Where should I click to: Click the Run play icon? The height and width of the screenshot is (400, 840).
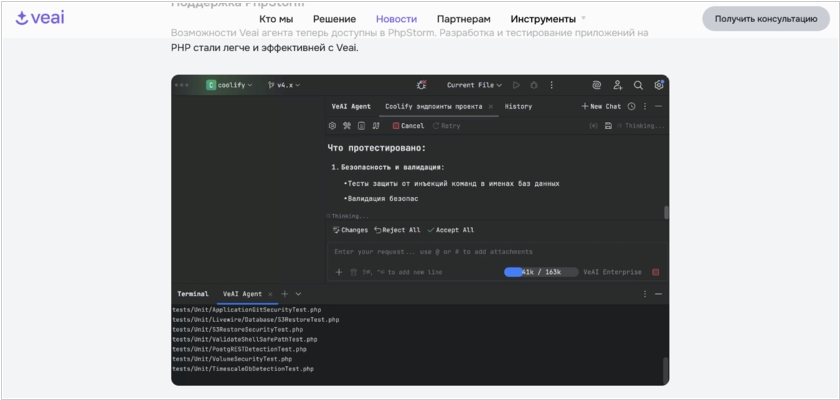click(517, 85)
